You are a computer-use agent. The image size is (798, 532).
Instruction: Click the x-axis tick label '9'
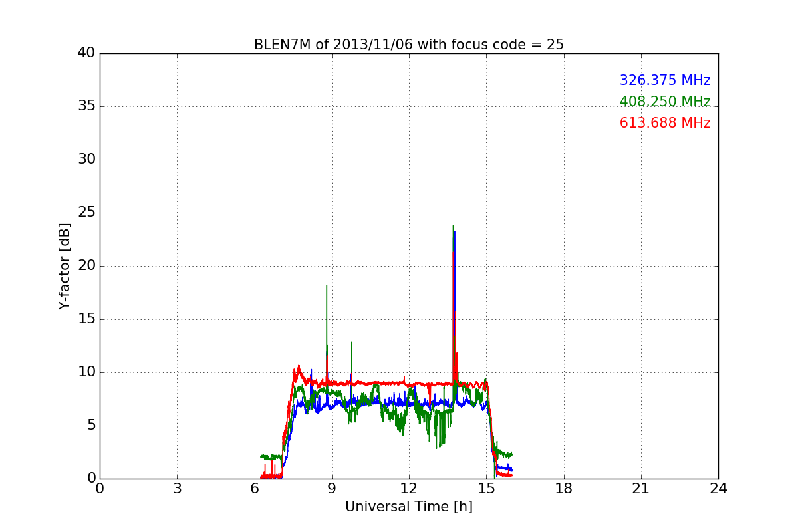coord(332,489)
